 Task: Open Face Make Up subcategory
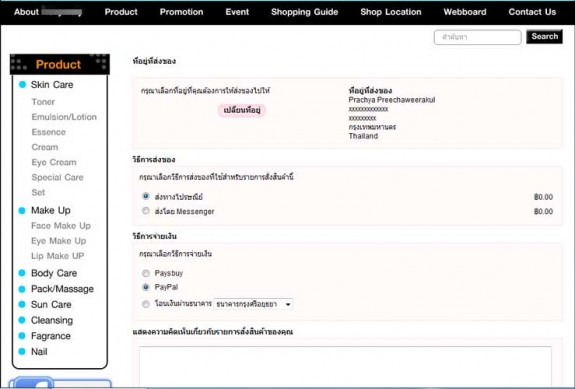61,226
